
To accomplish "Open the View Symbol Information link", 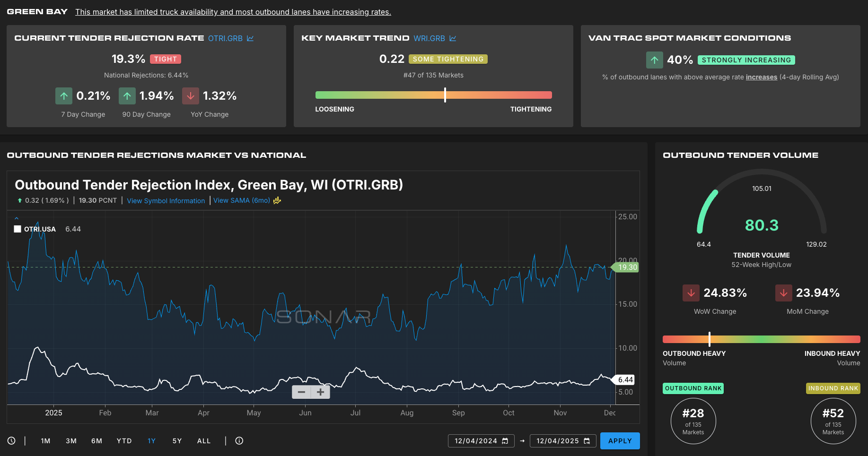I will [x=166, y=201].
